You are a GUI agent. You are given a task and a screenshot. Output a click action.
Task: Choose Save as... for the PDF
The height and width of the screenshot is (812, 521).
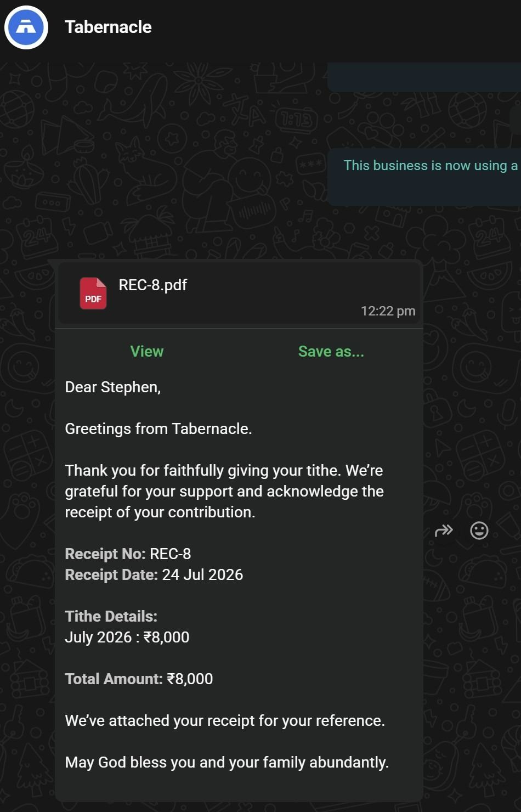coord(331,351)
